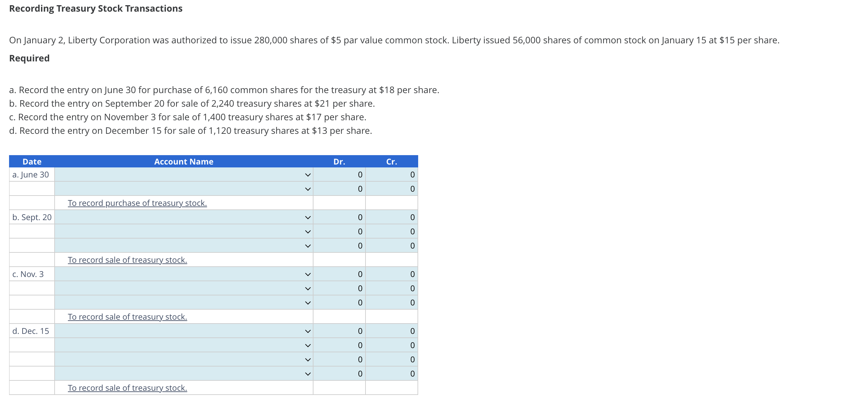The image size is (868, 404).
Task: Click the June 30 first-row Dr. field
Action: 339,175
